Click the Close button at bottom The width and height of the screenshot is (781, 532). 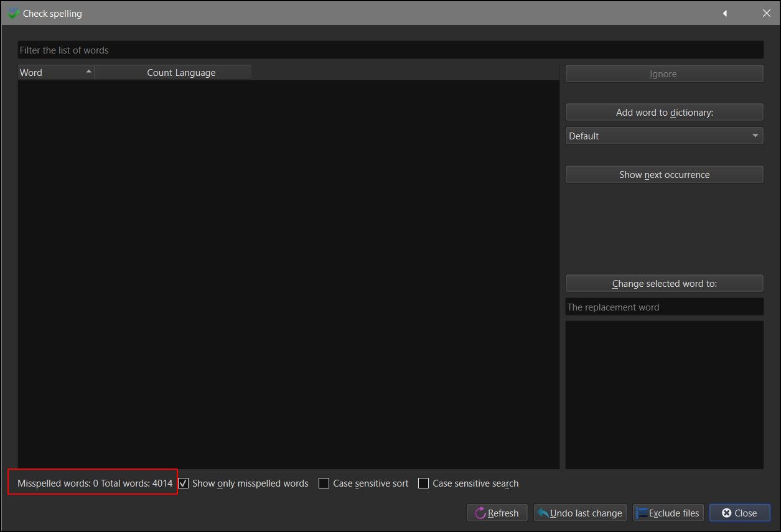point(740,513)
